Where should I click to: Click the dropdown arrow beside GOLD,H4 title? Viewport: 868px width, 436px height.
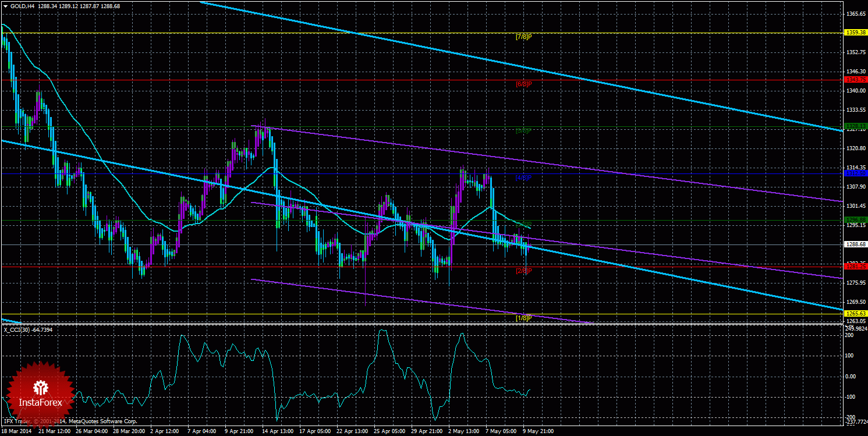[5, 5]
